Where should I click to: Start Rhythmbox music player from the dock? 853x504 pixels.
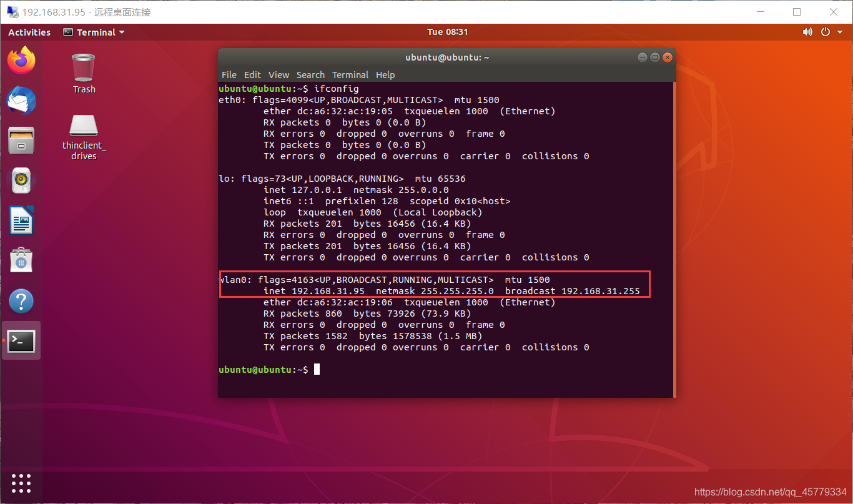[21, 180]
